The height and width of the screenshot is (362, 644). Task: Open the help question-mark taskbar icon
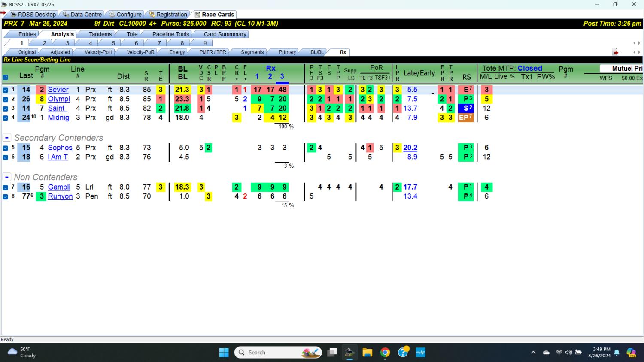[403, 352]
